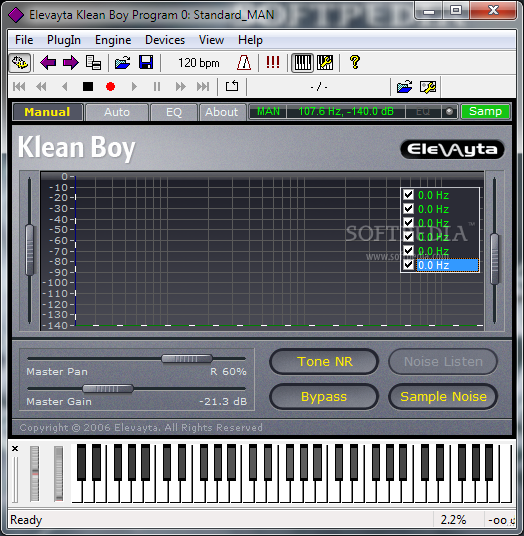Go to next program with right arrow
This screenshot has height=536, width=524.
tap(71, 63)
